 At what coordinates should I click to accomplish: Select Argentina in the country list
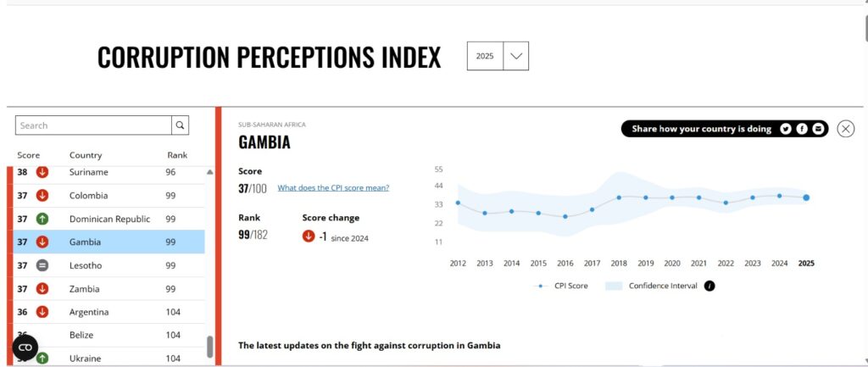pyautogui.click(x=89, y=312)
